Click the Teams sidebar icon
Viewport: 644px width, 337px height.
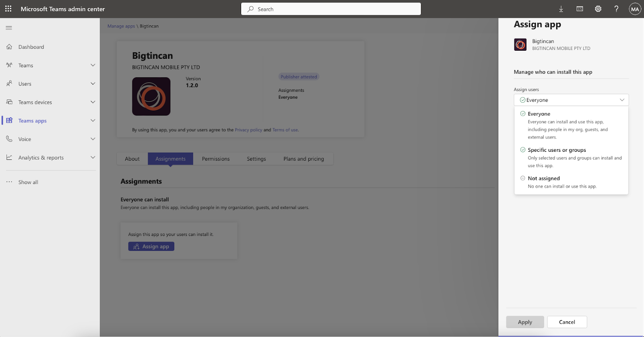point(9,65)
